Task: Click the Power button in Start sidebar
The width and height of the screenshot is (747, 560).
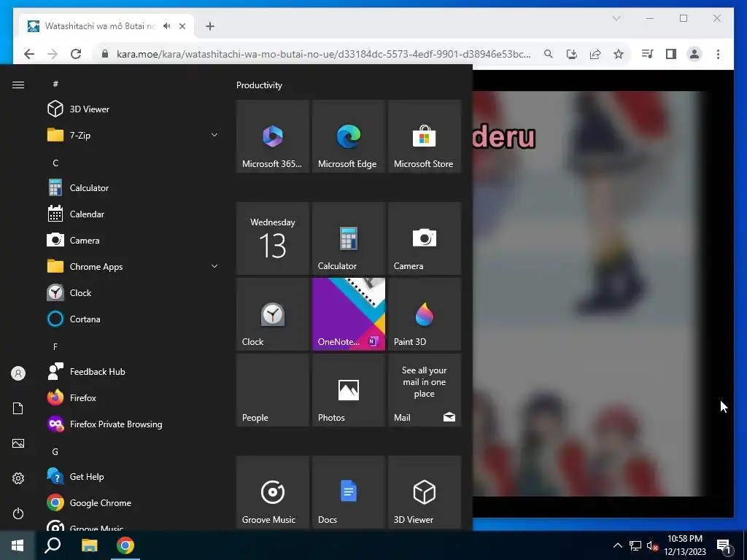Action: coord(18,513)
